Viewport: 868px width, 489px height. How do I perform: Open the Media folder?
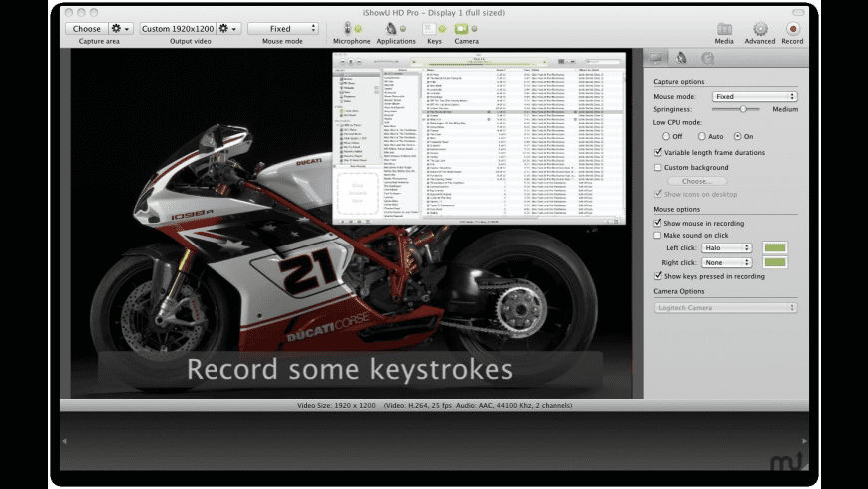pos(724,29)
